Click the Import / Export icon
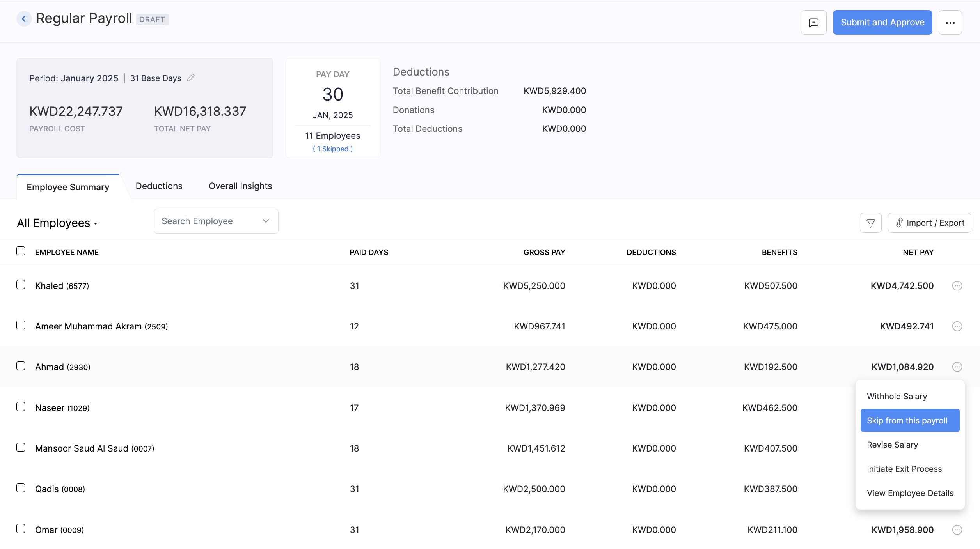This screenshot has height=549, width=980. [930, 223]
